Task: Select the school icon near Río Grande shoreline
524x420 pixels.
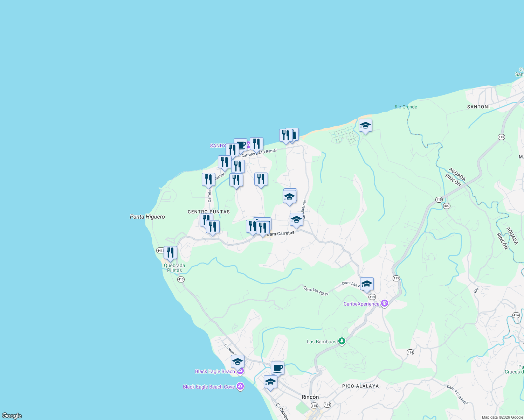Action: coord(366,124)
